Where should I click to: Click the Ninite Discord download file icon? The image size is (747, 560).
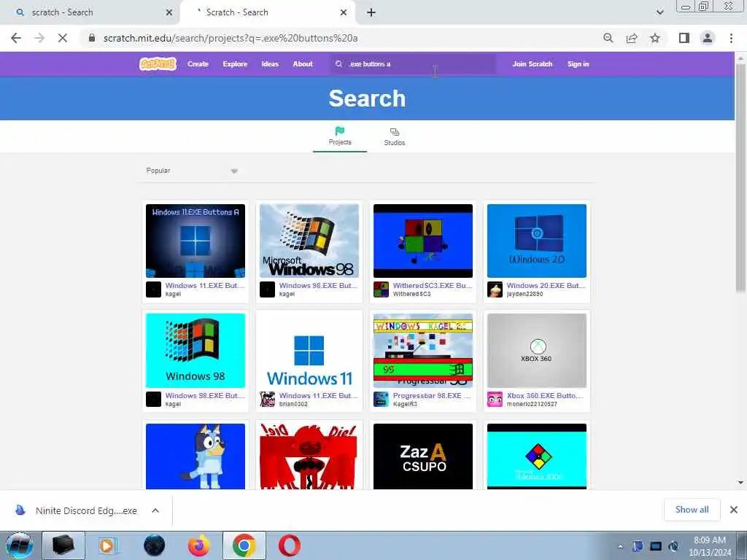[20, 510]
